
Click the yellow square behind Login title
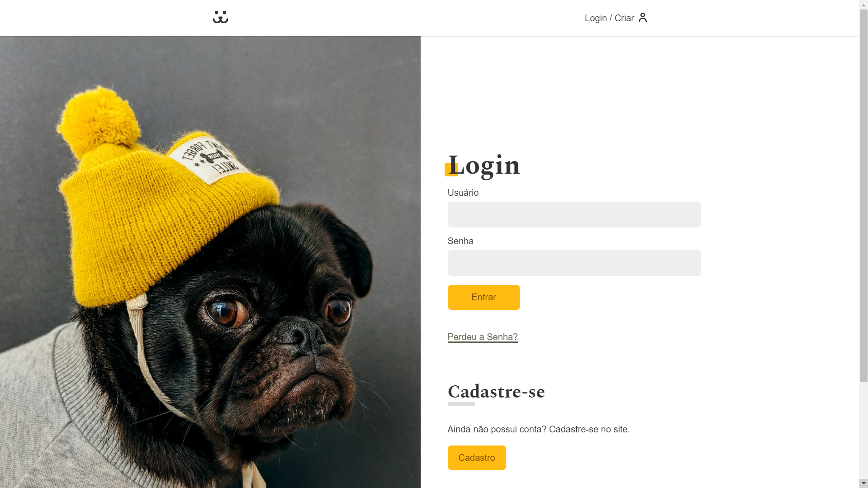(451, 170)
